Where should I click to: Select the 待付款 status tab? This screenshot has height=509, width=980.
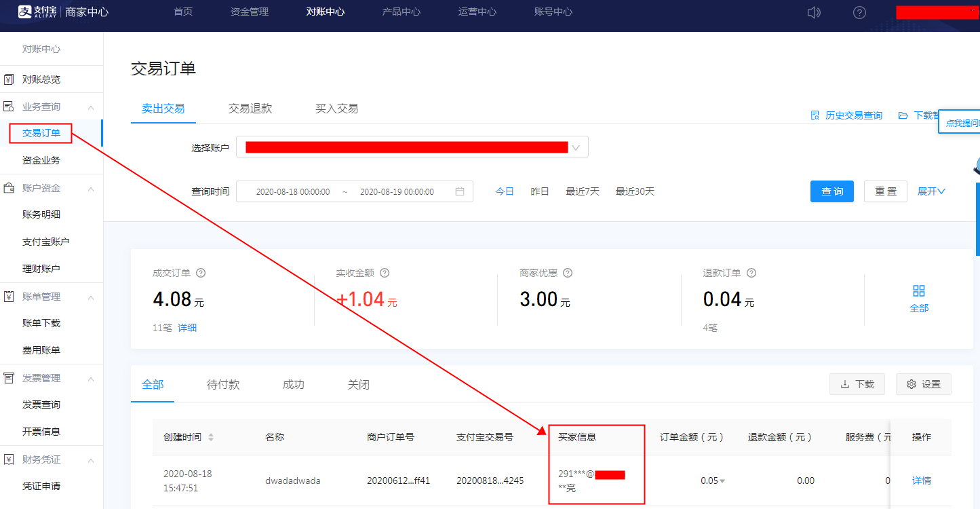point(223,385)
